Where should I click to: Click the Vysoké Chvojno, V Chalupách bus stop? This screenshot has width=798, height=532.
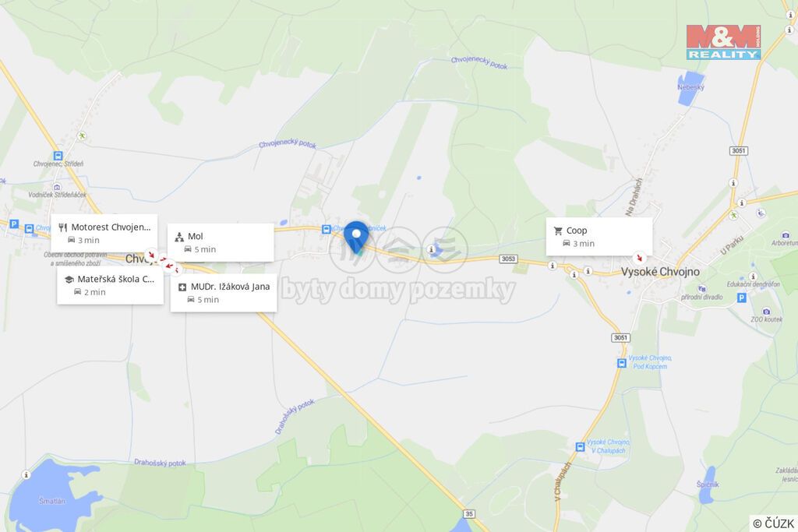point(580,446)
